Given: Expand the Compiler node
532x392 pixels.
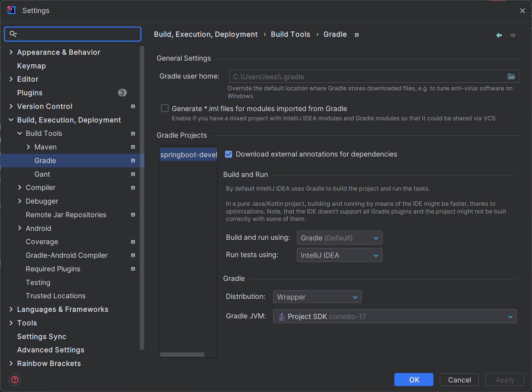Looking at the screenshot, I should (x=20, y=187).
